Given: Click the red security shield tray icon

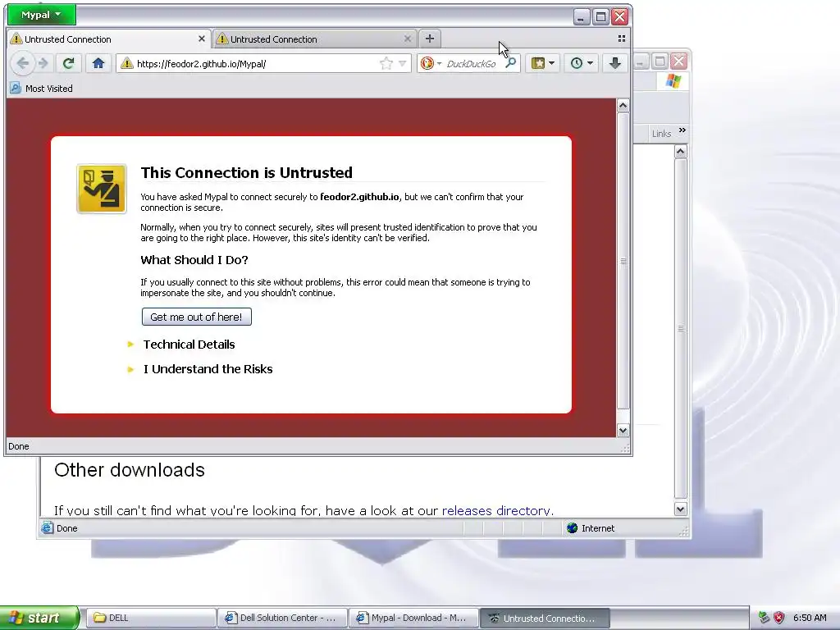Looking at the screenshot, I should click(x=779, y=618).
